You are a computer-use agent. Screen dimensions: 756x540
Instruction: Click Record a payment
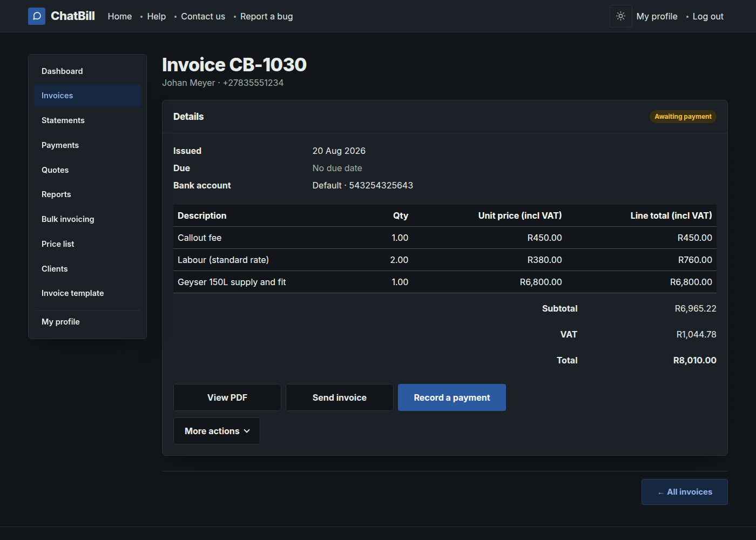pyautogui.click(x=452, y=397)
